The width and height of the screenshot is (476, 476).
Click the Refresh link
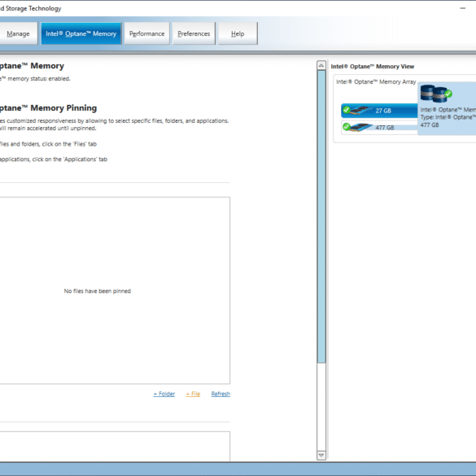click(221, 394)
